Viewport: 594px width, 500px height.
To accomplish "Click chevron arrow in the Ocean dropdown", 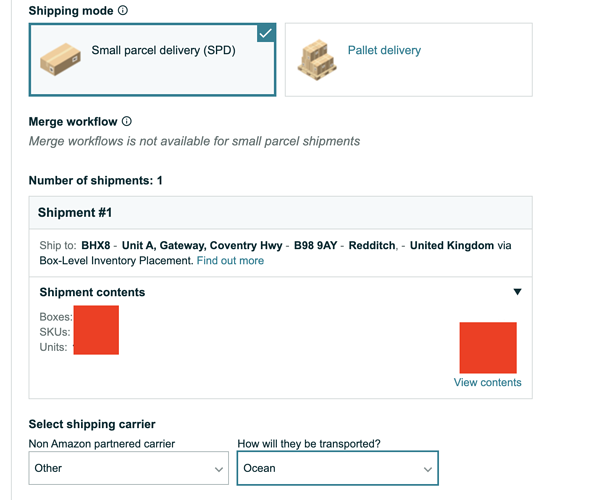I will 428,469.
